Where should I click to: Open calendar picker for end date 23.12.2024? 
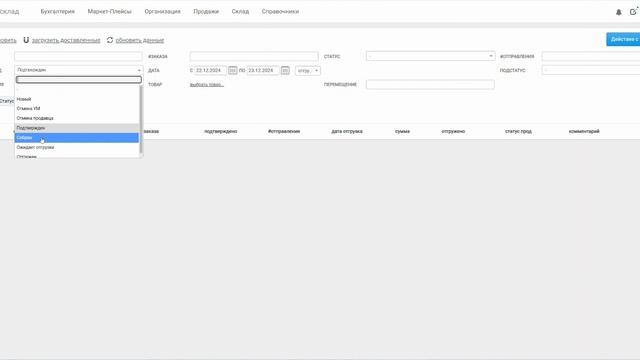tap(285, 71)
